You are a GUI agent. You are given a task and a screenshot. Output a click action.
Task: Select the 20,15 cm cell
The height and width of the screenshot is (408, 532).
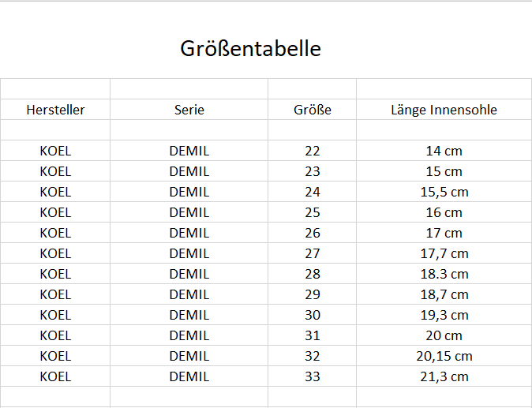coord(444,356)
